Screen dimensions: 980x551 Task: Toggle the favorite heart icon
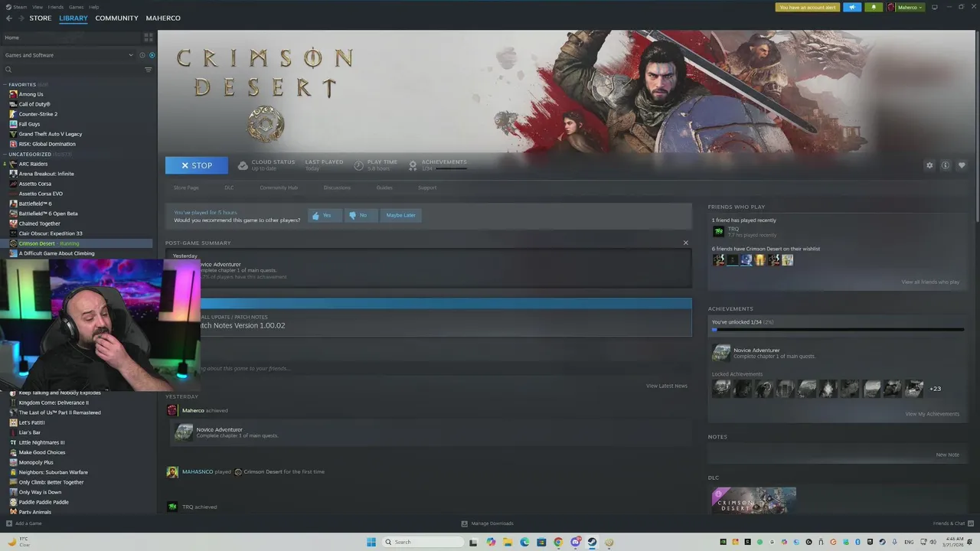point(962,165)
